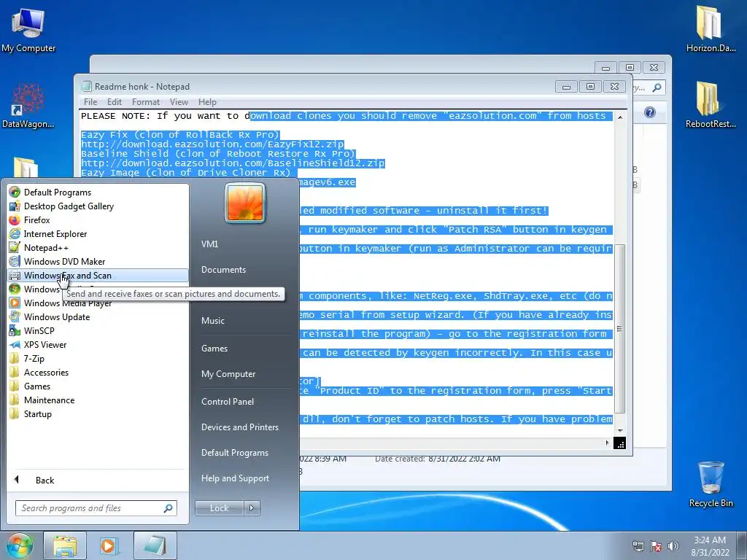Click the volume speaker icon
Image resolution: width=747 pixels, height=560 pixels.
[673, 546]
